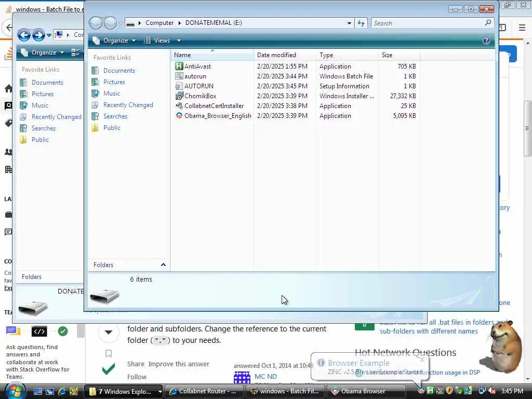Select the AUTORUN setup information file icon
Image resolution: width=532 pixels, height=399 pixels.
(x=179, y=86)
